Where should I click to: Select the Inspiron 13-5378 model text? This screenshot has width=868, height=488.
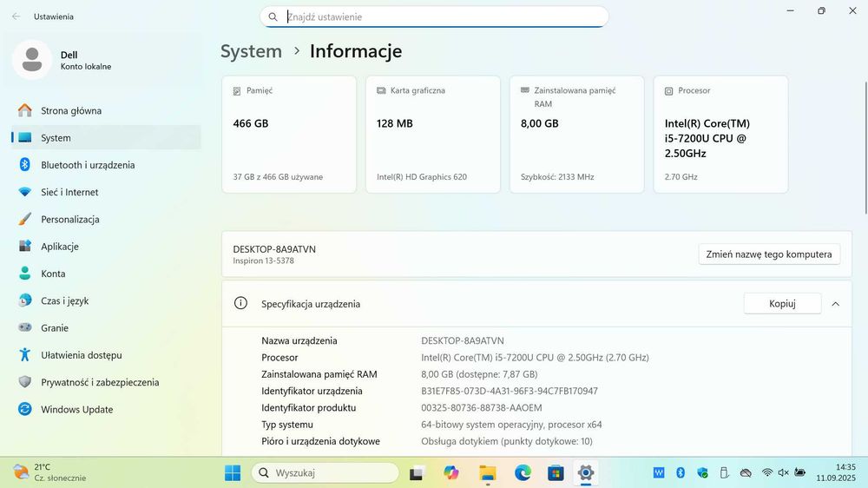coord(264,260)
